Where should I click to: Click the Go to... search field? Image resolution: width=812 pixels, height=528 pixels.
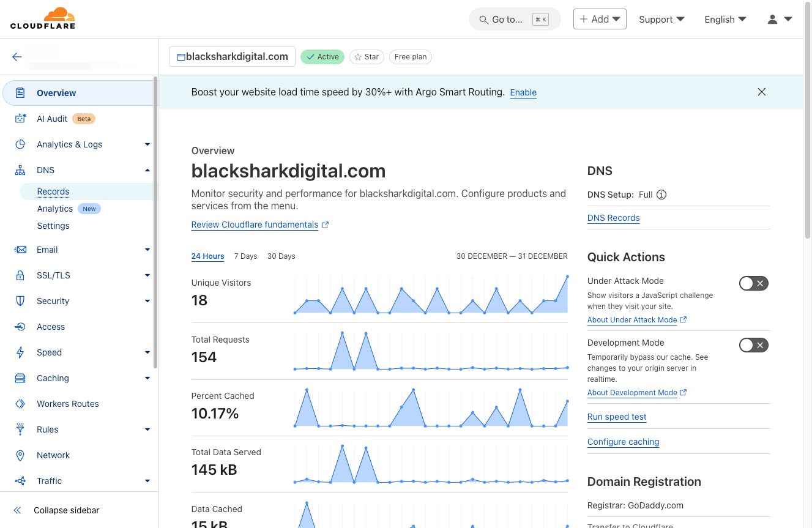point(515,19)
